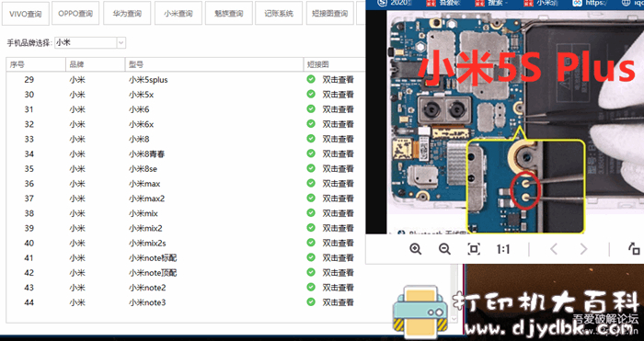The image size is (644, 341).
Task: Select the 小米note标配 row
Action: pyautogui.click(x=186, y=257)
